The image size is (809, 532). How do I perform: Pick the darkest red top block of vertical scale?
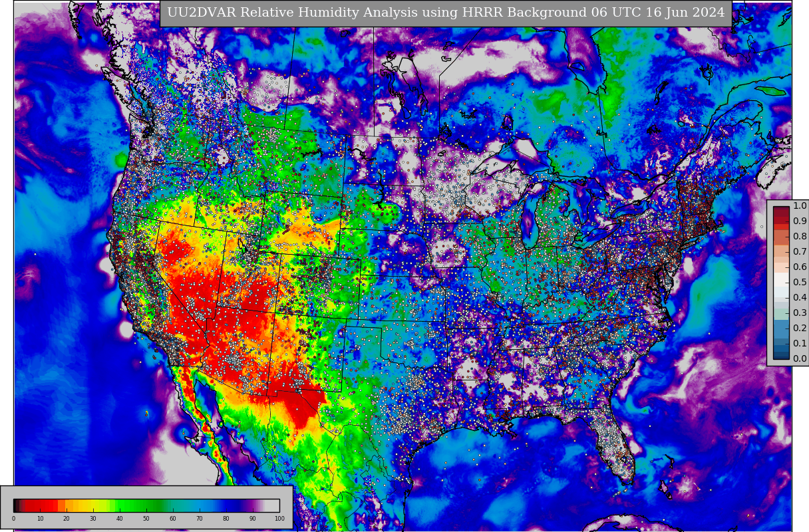click(x=781, y=211)
